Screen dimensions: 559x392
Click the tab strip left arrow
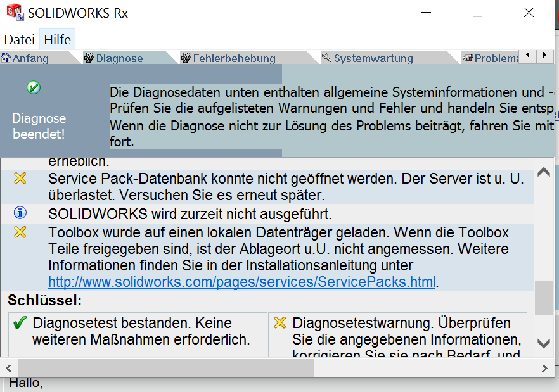528,55
